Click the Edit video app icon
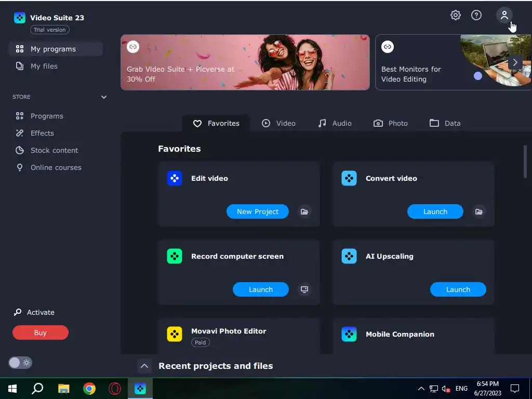Viewport: 532px width, 399px height. (x=175, y=178)
